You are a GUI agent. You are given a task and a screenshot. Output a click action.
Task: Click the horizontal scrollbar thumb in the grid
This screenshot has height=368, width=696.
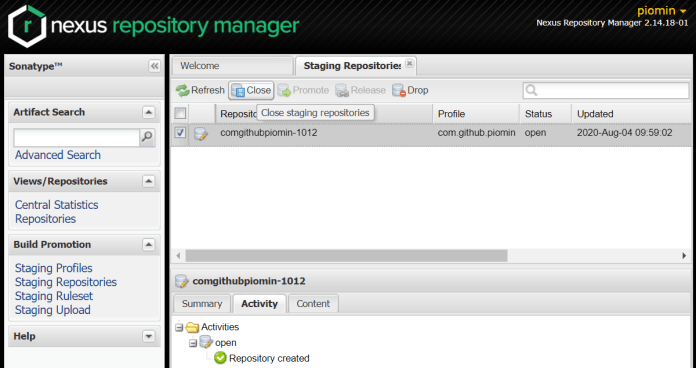(x=346, y=256)
